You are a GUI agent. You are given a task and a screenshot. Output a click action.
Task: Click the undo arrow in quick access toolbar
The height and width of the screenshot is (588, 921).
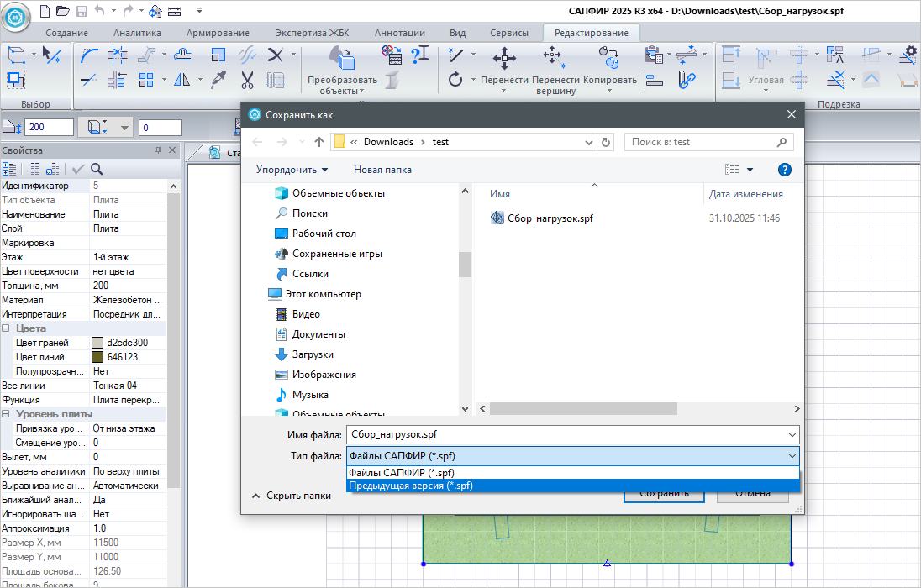[99, 11]
